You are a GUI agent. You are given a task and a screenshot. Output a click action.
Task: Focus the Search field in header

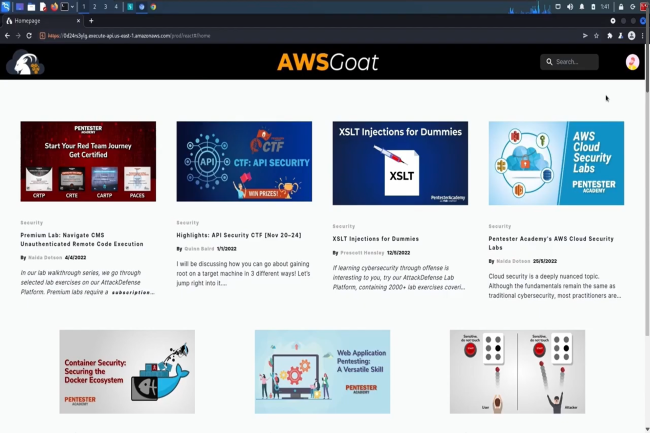tap(569, 62)
